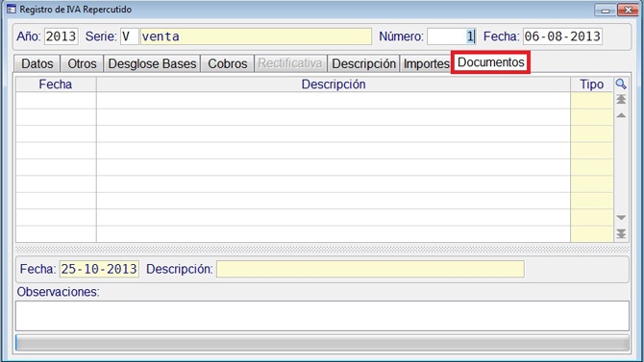Jump to first row with double-up arrow
Viewport: 644px width, 362px height.
[x=621, y=99]
